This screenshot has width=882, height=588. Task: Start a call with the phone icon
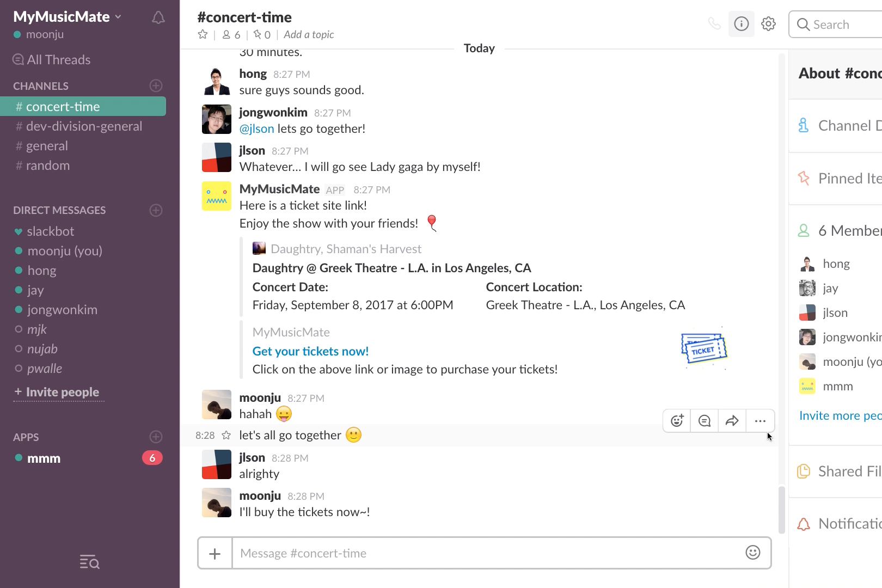pos(714,23)
